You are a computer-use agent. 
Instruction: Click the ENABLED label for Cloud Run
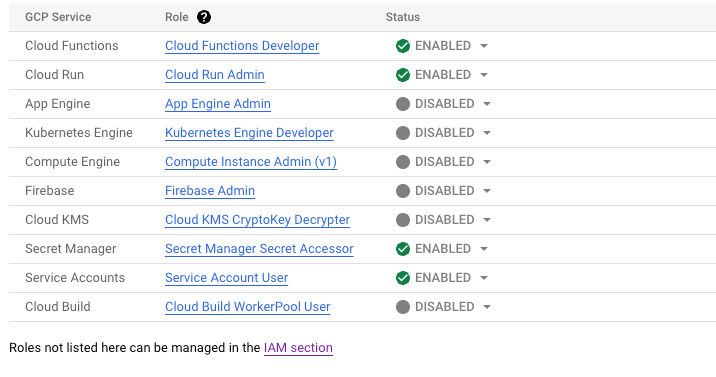pos(443,75)
